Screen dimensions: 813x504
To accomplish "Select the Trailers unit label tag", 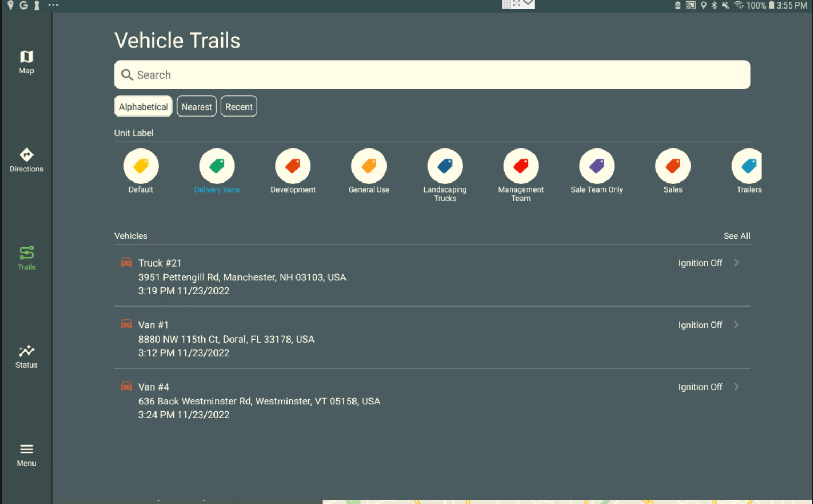I will 748,166.
